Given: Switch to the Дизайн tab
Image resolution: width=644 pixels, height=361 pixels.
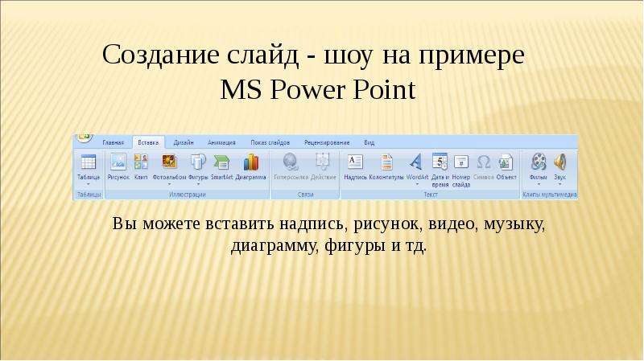Looking at the screenshot, I should coord(184,142).
